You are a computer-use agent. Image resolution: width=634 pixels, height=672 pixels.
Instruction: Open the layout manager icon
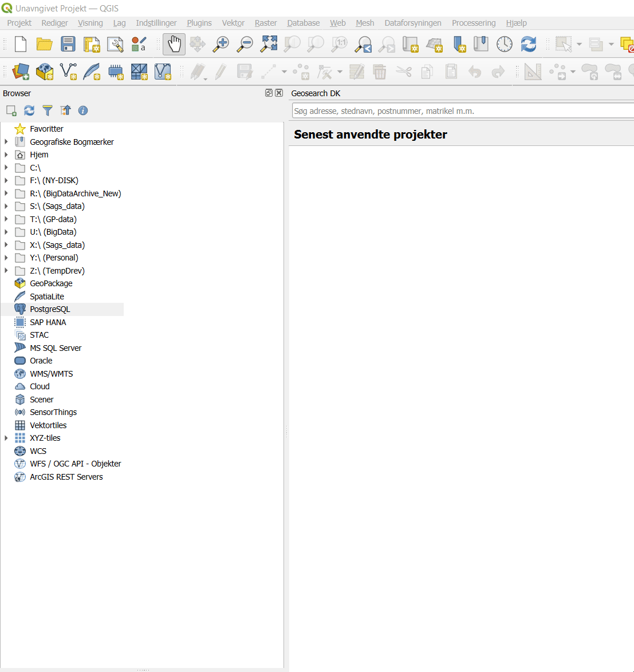coord(115,44)
